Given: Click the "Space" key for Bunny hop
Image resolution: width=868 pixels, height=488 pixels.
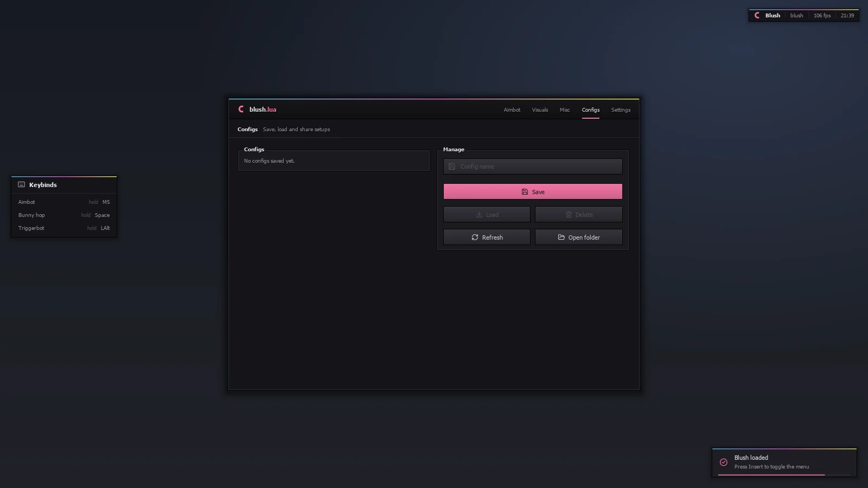Looking at the screenshot, I should point(102,215).
